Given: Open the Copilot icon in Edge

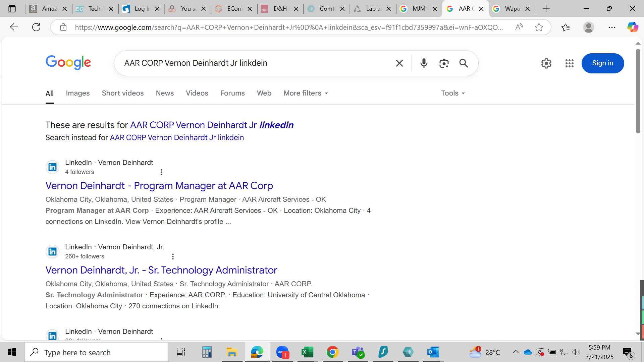Looking at the screenshot, I should (x=633, y=27).
